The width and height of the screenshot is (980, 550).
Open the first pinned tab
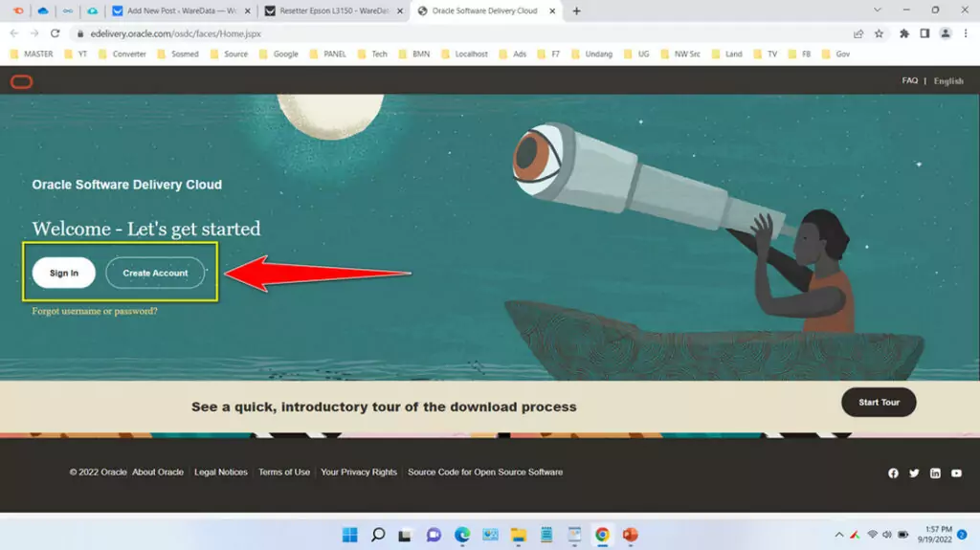coord(18,11)
